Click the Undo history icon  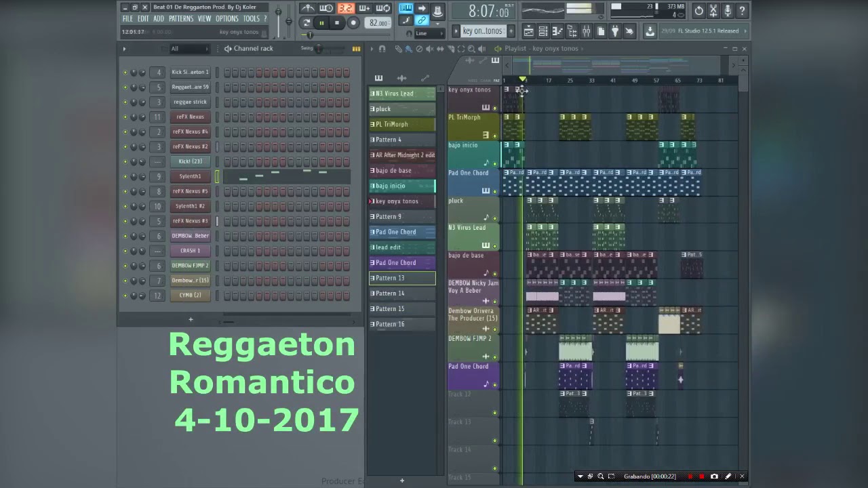(x=699, y=11)
